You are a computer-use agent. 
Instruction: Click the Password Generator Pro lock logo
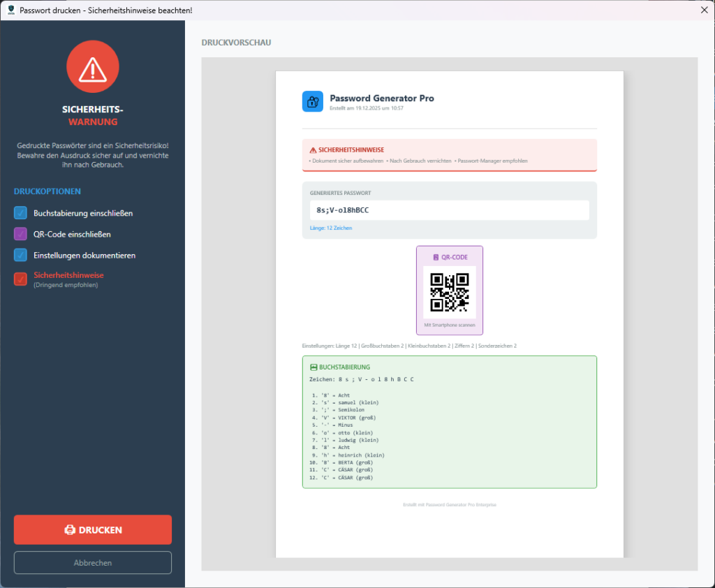pyautogui.click(x=312, y=101)
